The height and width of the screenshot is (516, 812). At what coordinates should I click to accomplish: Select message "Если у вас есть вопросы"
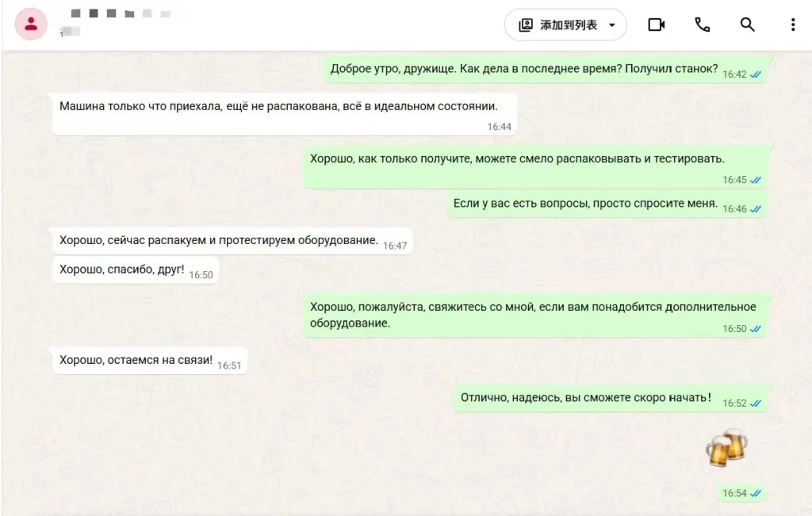[607, 204]
